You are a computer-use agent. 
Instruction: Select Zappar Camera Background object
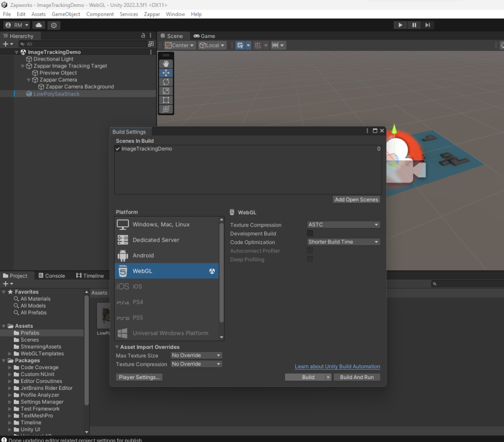pyautogui.click(x=79, y=87)
